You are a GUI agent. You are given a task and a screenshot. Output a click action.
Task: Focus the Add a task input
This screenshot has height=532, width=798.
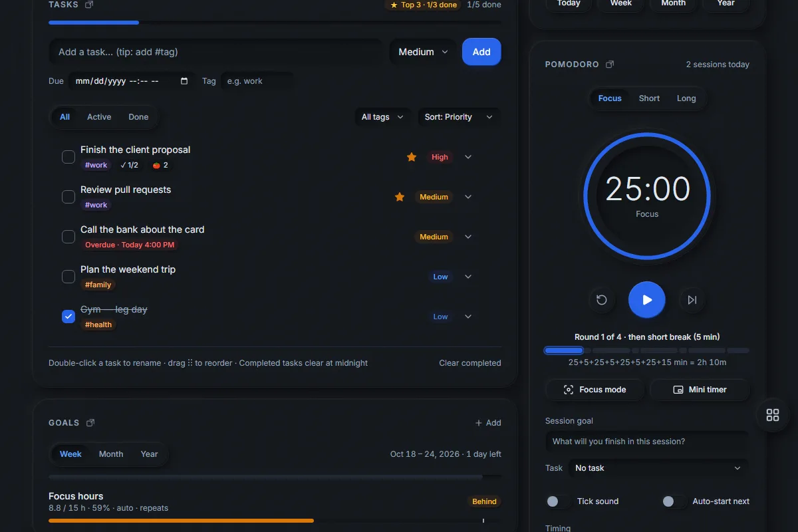[x=216, y=52]
